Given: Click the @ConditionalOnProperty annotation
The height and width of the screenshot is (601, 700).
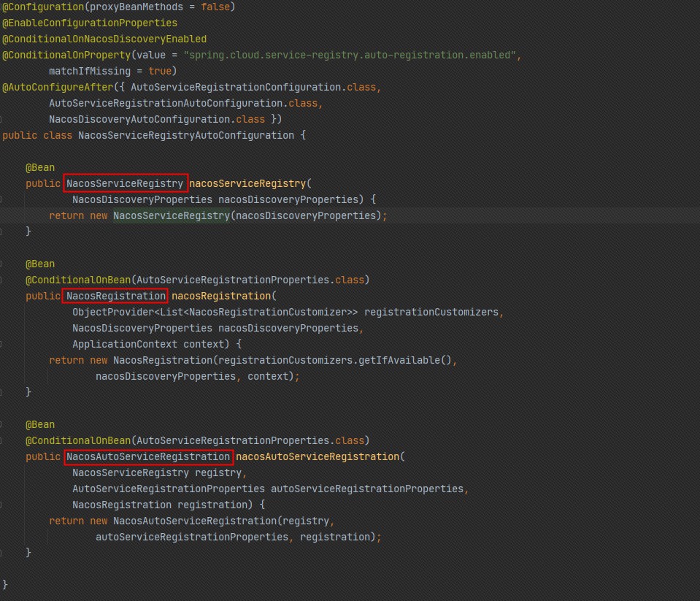Looking at the screenshot, I should pyautogui.click(x=66, y=55).
